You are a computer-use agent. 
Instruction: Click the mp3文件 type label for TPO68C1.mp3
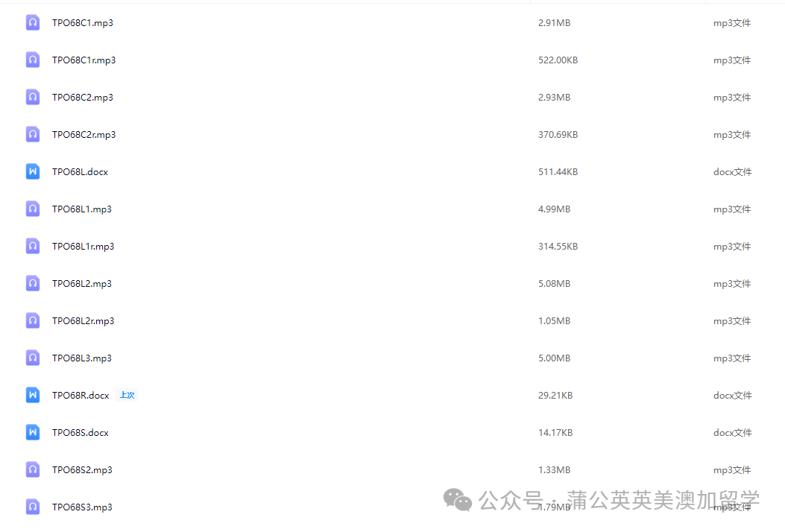[x=731, y=23]
